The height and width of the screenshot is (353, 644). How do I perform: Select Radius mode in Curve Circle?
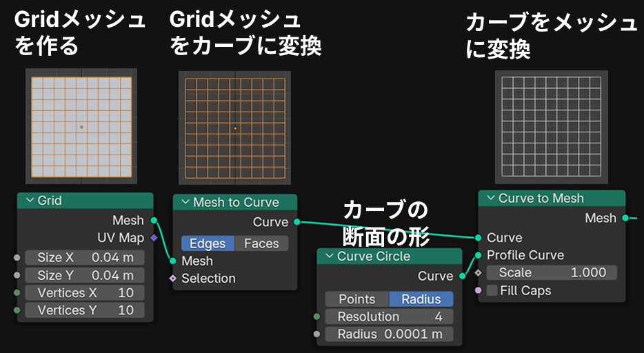pos(421,299)
